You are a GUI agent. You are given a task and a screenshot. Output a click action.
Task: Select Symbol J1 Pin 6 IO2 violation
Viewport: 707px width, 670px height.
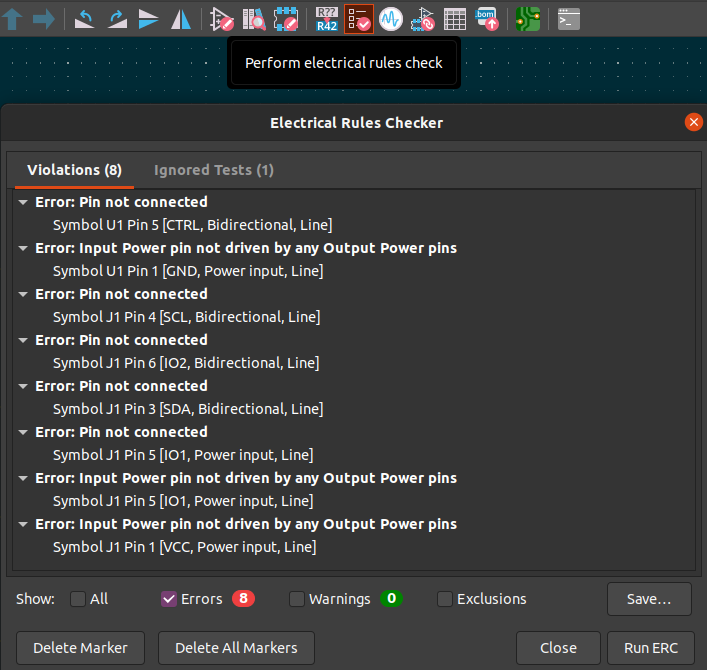(186, 363)
